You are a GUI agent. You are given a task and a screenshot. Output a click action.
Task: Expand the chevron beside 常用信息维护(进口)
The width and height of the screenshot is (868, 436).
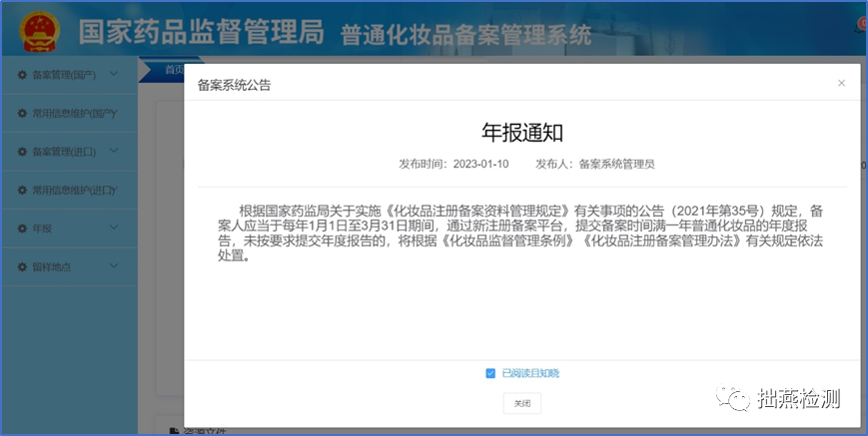[115, 189]
